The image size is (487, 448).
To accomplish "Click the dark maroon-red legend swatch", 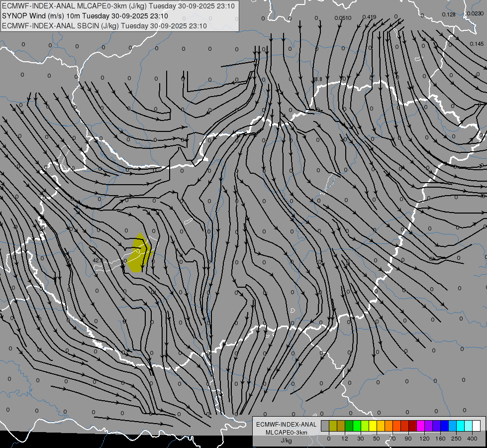I will (413, 426).
